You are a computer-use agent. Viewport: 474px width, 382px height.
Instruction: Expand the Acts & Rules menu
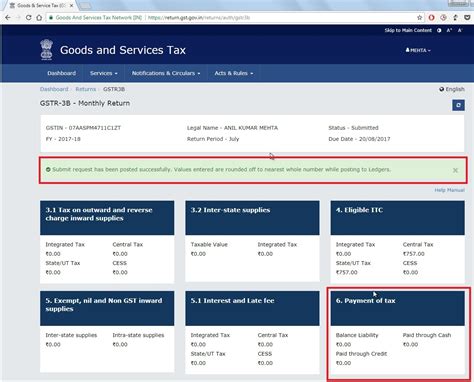(x=234, y=73)
